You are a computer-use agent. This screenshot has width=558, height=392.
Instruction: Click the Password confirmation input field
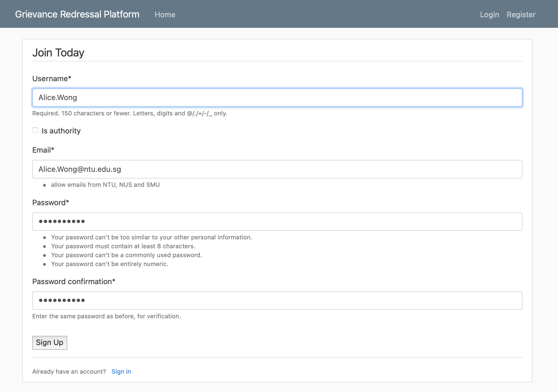coord(277,301)
